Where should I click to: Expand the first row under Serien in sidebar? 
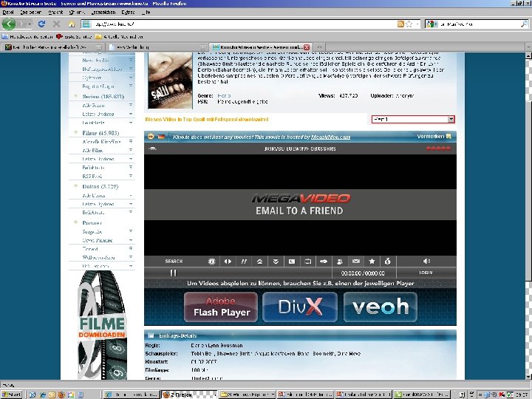click(131, 105)
